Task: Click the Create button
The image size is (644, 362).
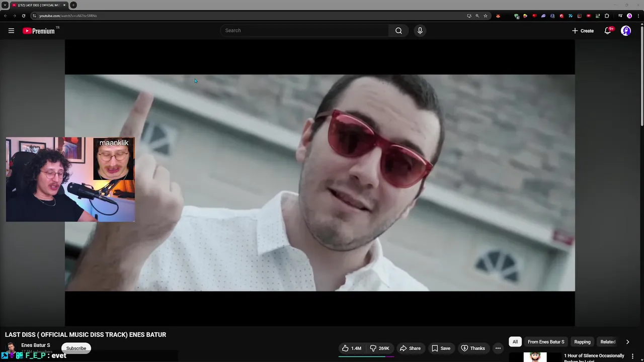Action: pyautogui.click(x=583, y=31)
